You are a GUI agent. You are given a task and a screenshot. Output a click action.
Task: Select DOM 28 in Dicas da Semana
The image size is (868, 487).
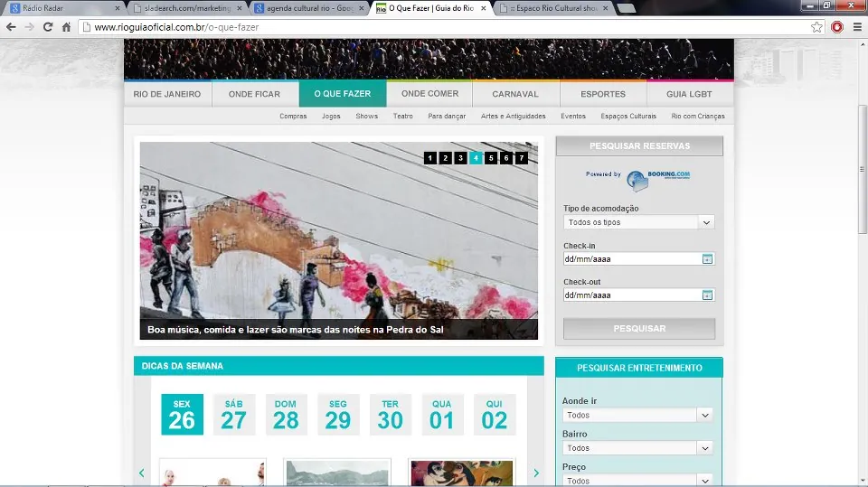click(286, 415)
